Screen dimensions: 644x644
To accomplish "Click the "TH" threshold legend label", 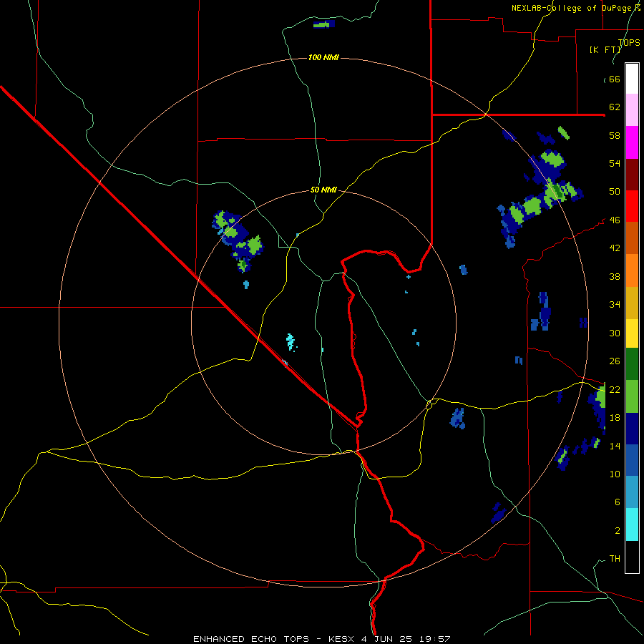I will tap(615, 559).
